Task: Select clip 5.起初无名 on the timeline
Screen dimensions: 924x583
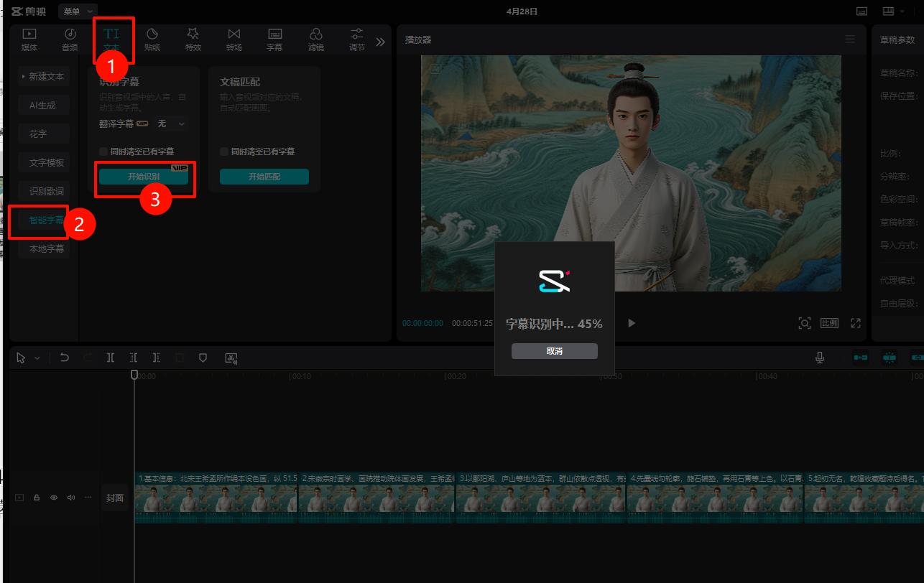Action: coord(864,497)
